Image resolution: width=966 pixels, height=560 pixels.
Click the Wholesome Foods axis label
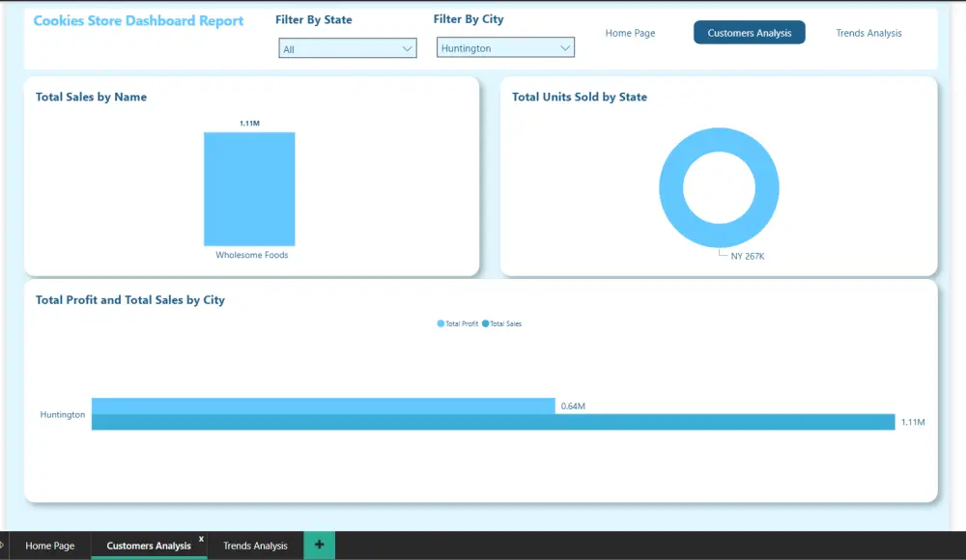(251, 255)
